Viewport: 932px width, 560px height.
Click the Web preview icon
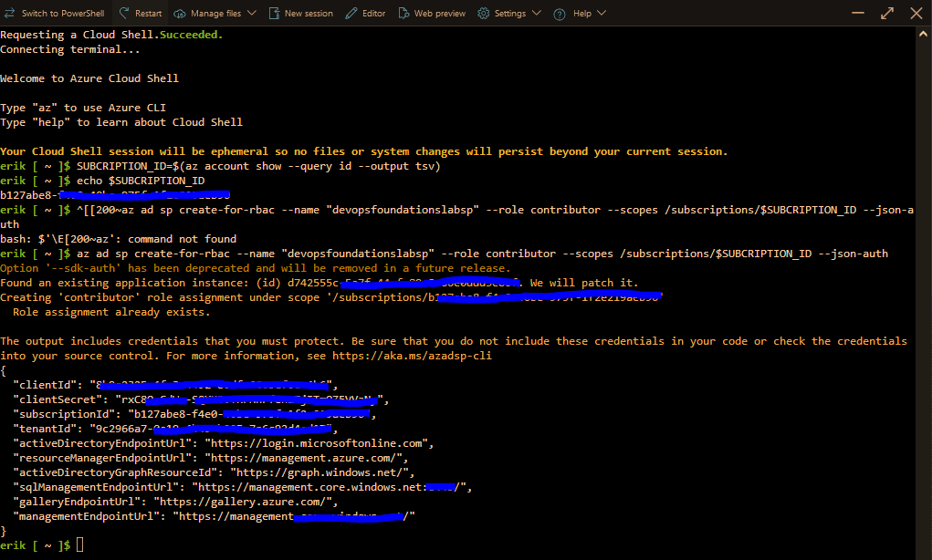403,13
